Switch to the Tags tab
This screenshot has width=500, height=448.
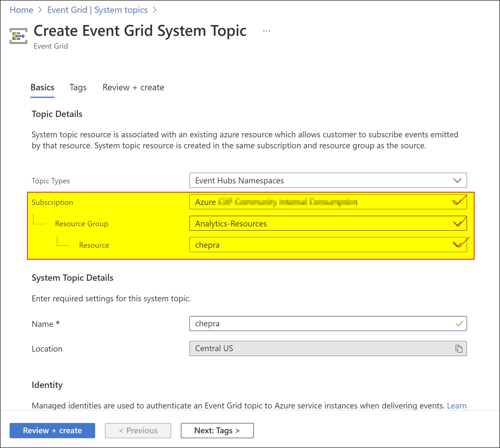[78, 87]
